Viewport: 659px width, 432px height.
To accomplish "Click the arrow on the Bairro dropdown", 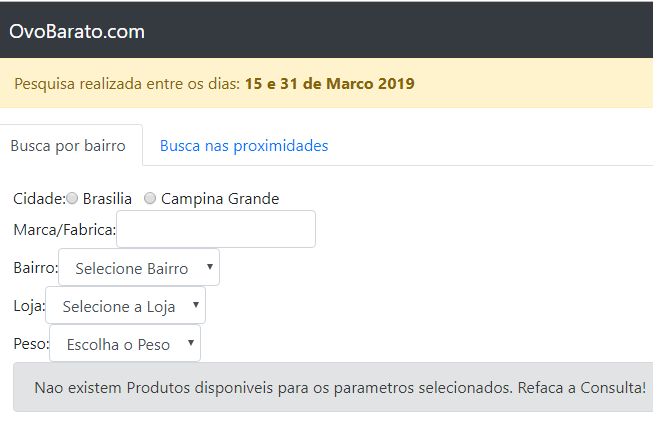I will coord(210,266).
